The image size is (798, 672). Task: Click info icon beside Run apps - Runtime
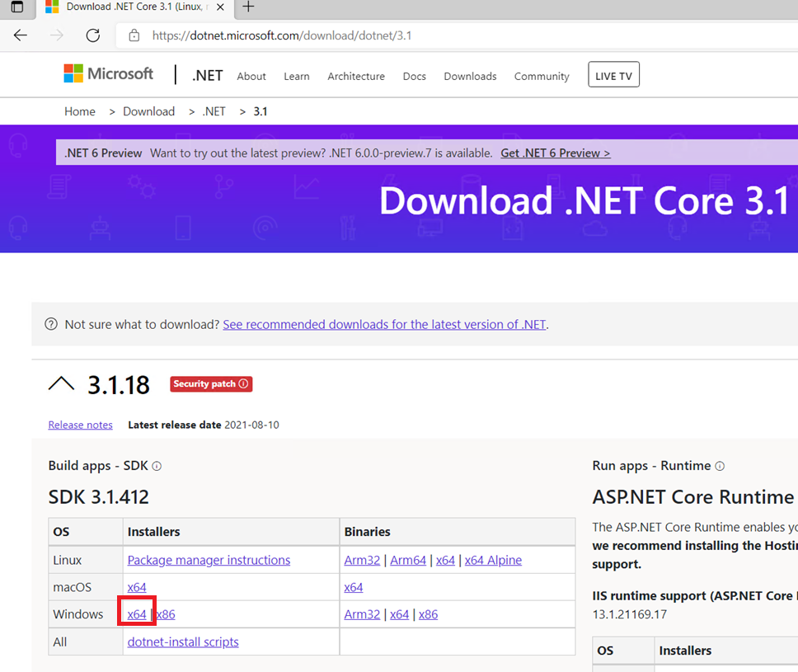coord(720,466)
